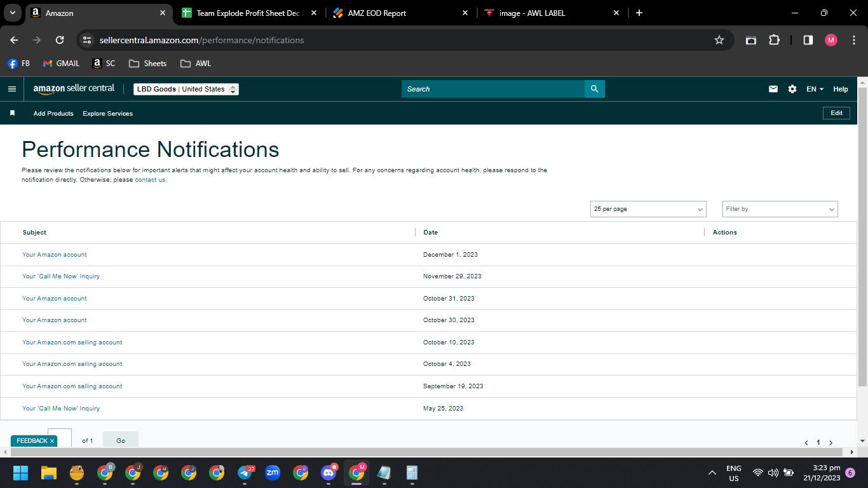The height and width of the screenshot is (488, 868).
Task: Bookmark this page with the star icon
Action: [719, 40]
